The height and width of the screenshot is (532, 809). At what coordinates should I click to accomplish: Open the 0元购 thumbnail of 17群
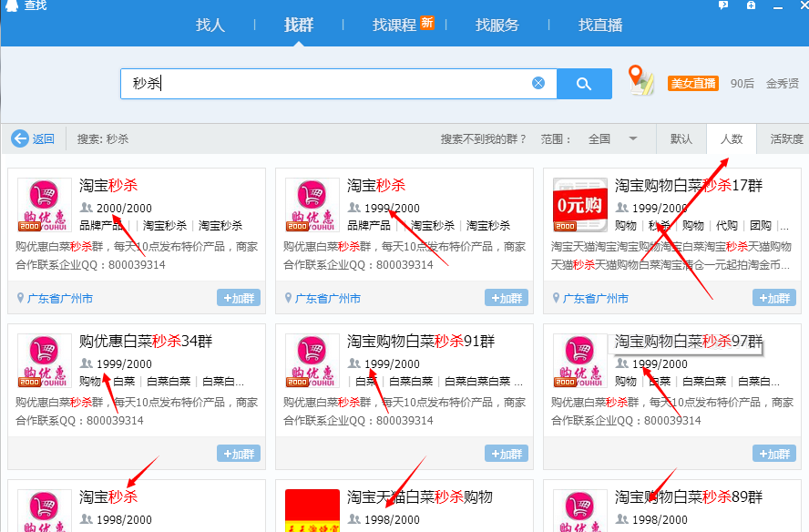(580, 205)
